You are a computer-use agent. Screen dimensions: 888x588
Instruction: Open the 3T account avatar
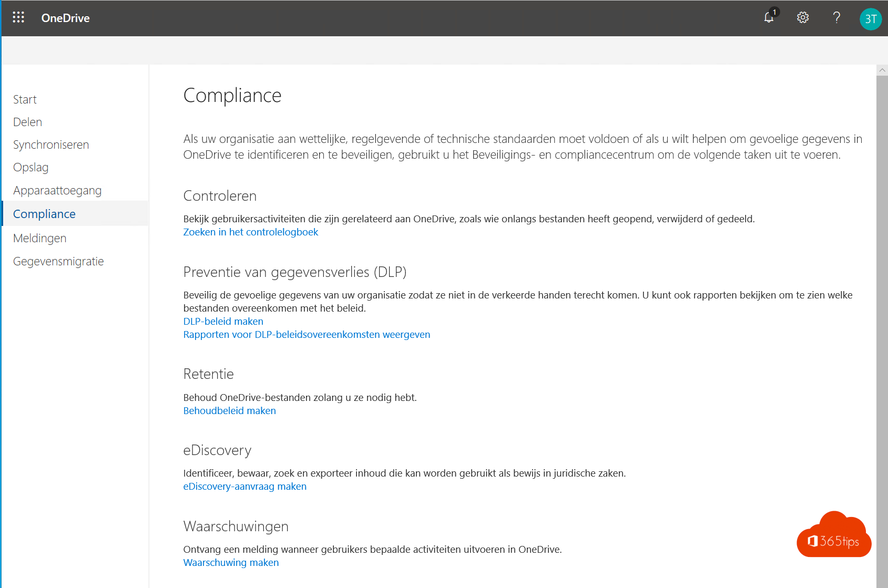pos(871,19)
